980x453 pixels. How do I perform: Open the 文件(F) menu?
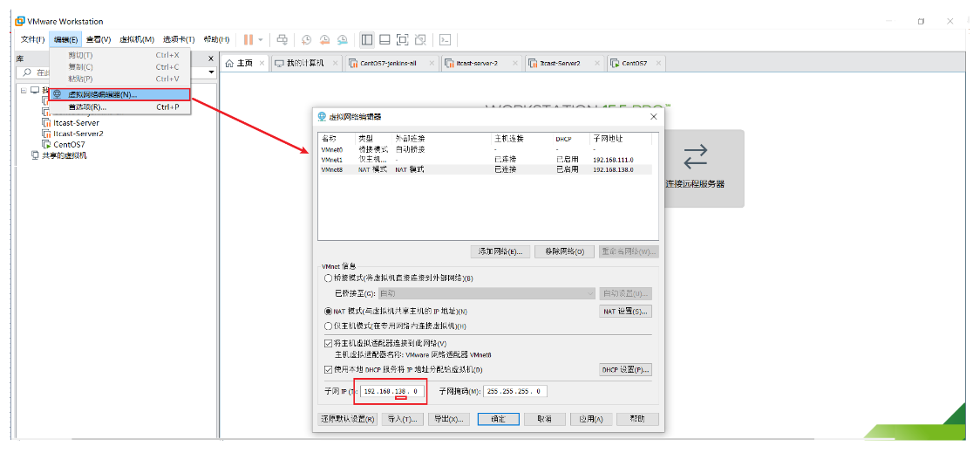(x=32, y=39)
